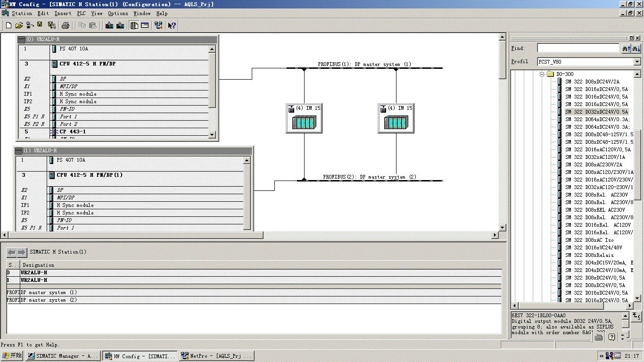Click the search downward binoculars button
The image size is (644, 362).
coord(636,48)
